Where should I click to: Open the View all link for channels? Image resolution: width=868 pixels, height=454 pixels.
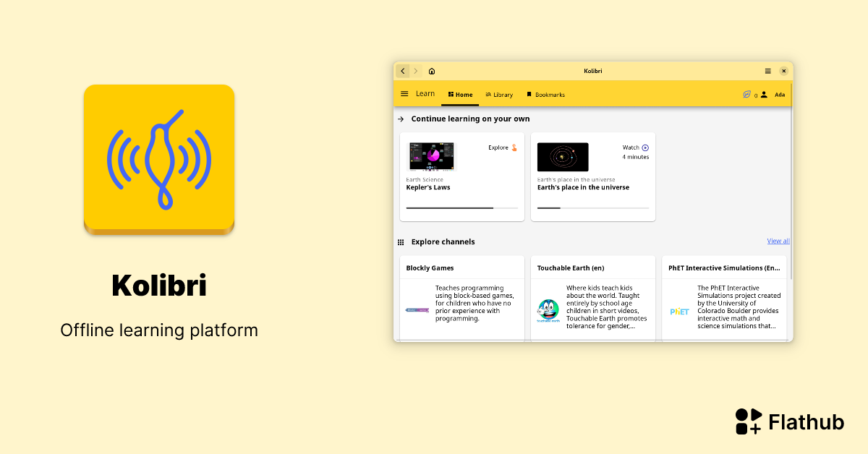pos(778,241)
